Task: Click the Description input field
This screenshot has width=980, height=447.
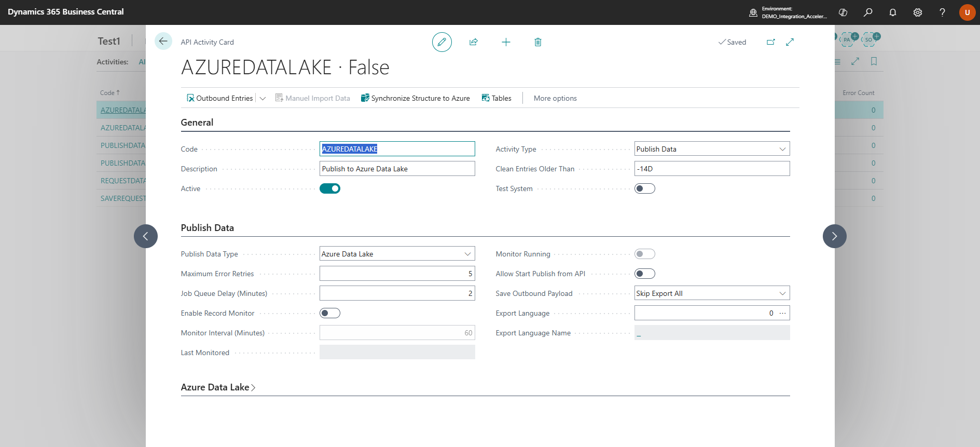Action: tap(397, 169)
